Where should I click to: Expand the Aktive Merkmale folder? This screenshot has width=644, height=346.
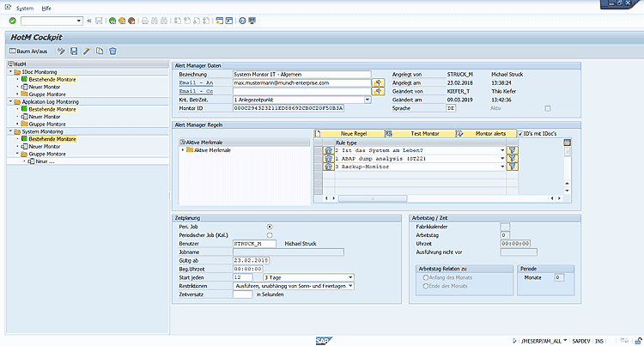[183, 150]
